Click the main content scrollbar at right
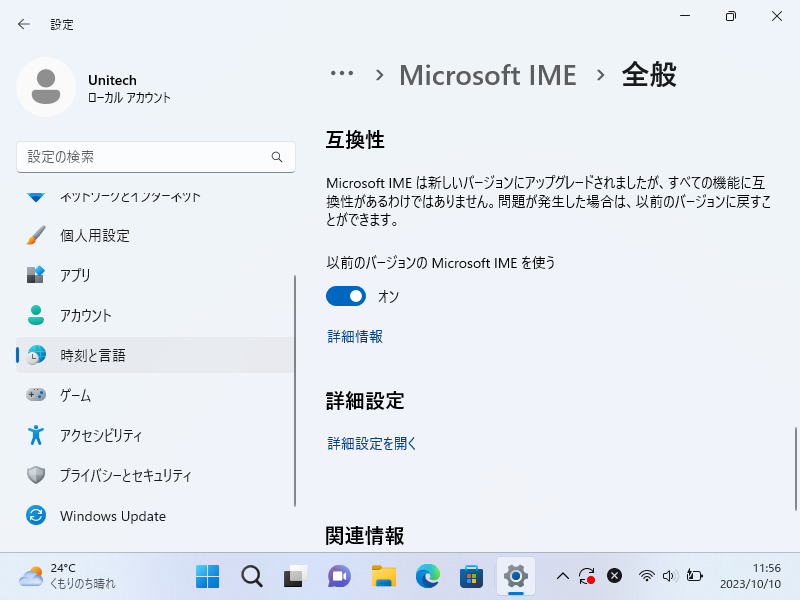This screenshot has height=600, width=800. [796, 468]
